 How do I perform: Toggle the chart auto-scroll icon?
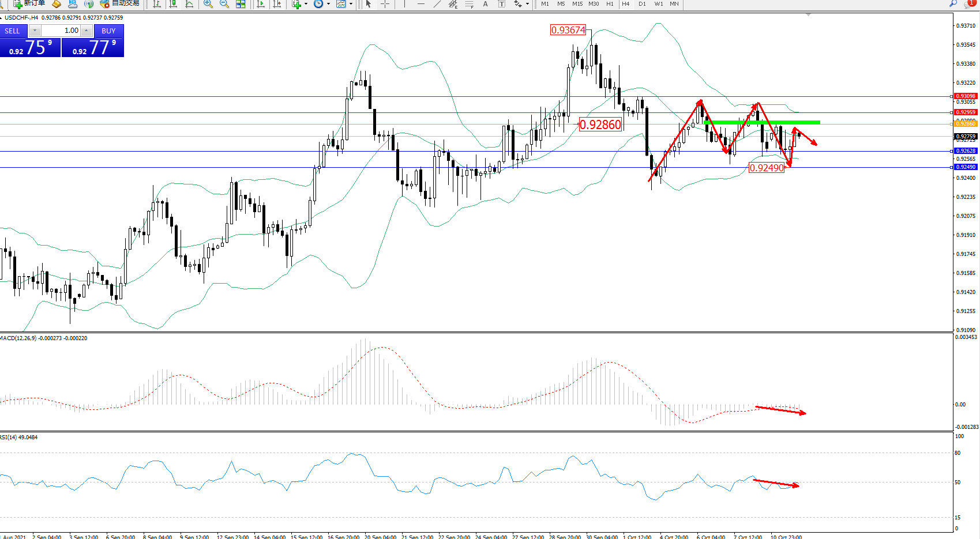click(261, 4)
